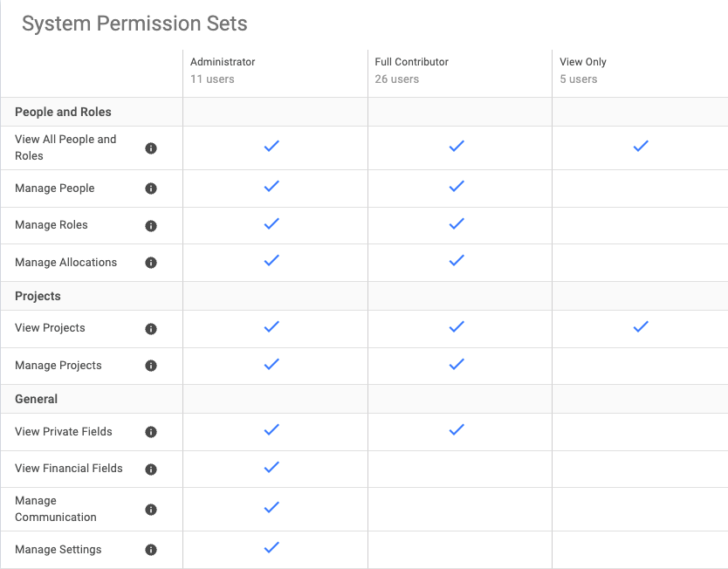Toggle Administrator checkmark for View Financial Fields
Image resolution: width=728 pixels, height=569 pixels.
pyautogui.click(x=271, y=468)
